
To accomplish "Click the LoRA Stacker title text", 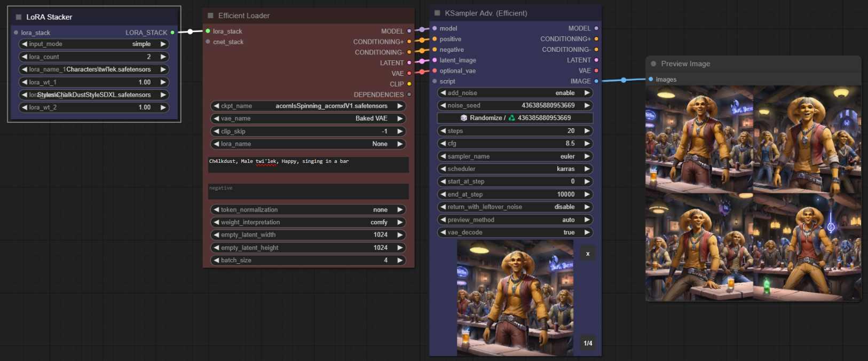I will click(49, 17).
